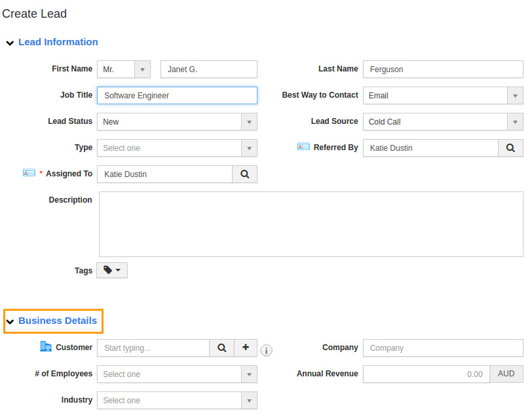Open the Industry dropdown
Screen dimensions: 532x417
tap(249, 400)
